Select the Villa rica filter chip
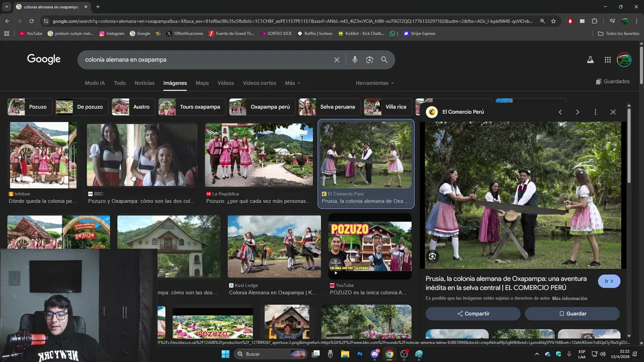Viewport: 644px width, 362px height. pyautogui.click(x=387, y=107)
